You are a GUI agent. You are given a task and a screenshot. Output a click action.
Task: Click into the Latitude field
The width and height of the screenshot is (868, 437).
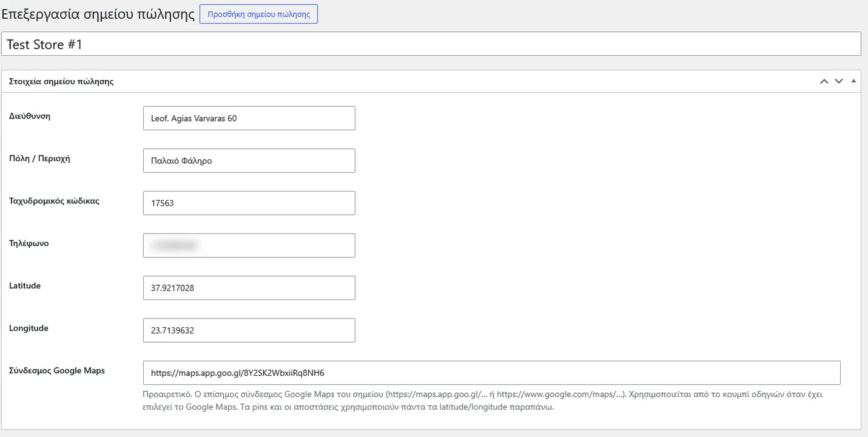click(x=249, y=288)
